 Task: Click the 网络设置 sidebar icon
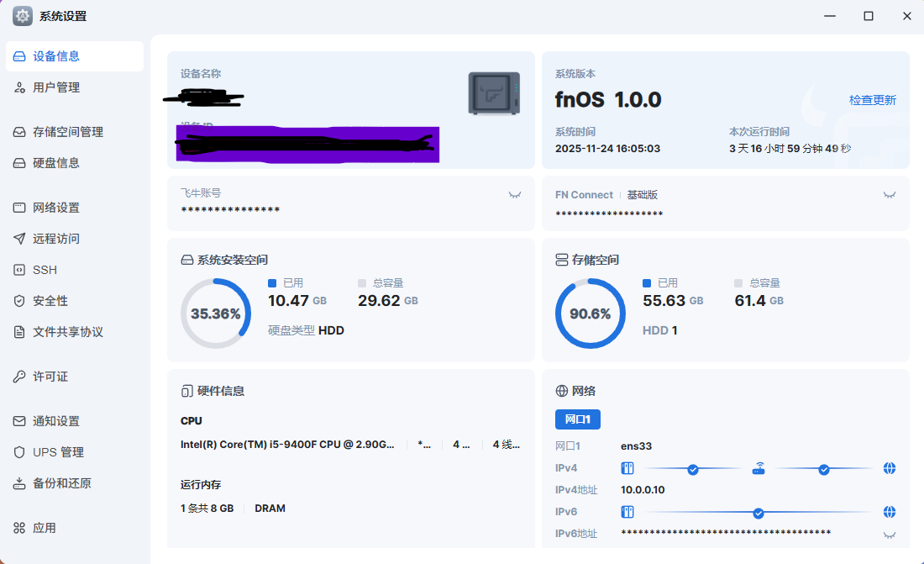coord(19,208)
